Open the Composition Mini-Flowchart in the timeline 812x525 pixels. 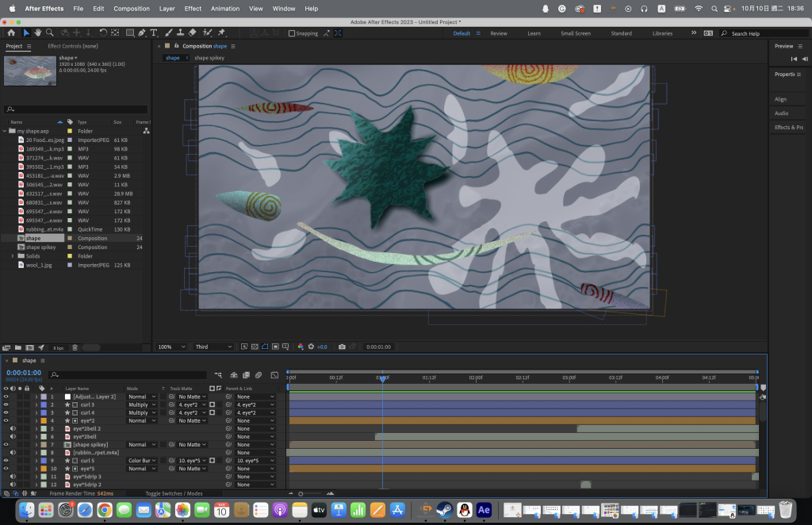click(218, 375)
